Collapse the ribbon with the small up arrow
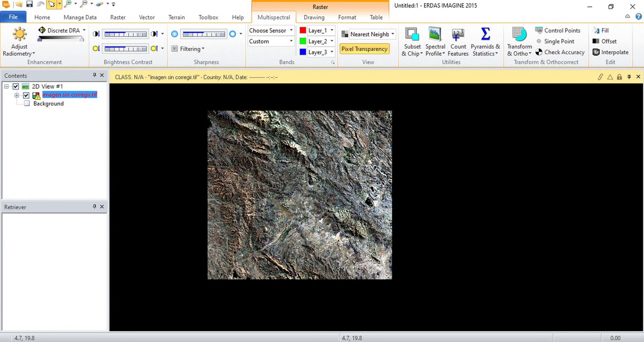 (628, 16)
